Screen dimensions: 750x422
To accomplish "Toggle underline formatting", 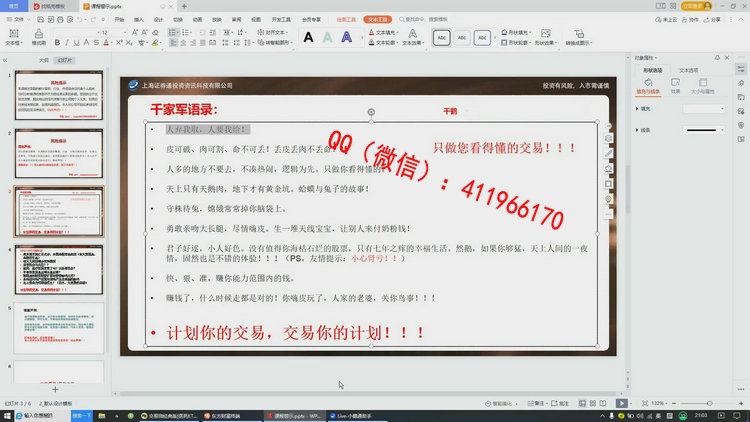I will (76, 43).
